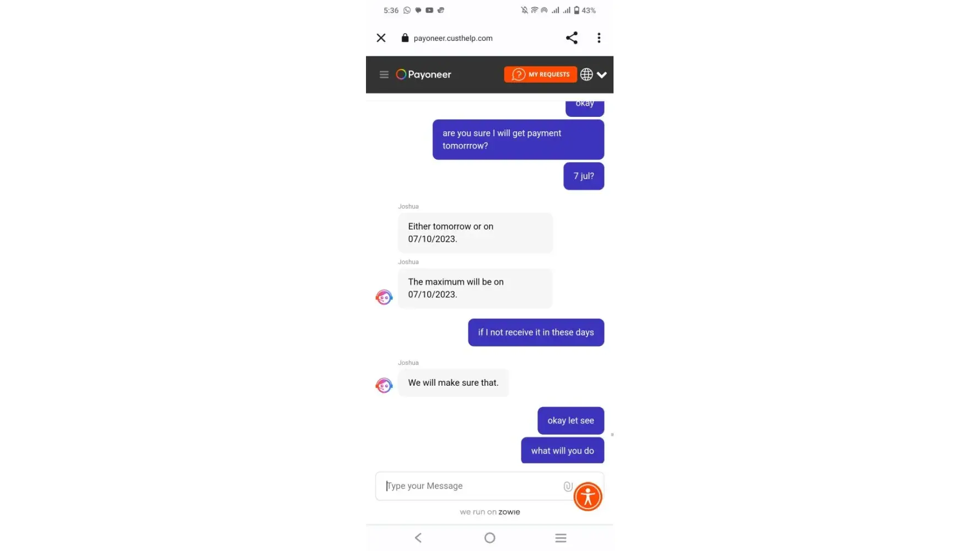Screen dimensions: 980x551
Task: Follow the zowie link below chat
Action: pos(509,512)
